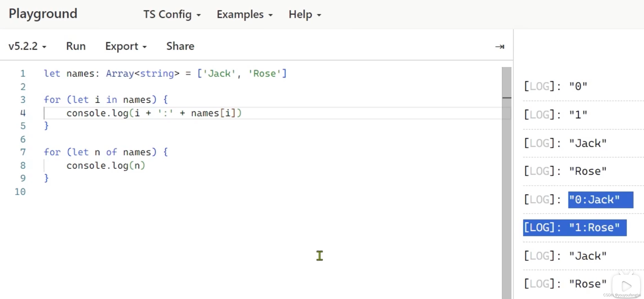Click the 'in' keyword on line 3
Image resolution: width=644 pixels, height=299 pixels.
(111, 100)
